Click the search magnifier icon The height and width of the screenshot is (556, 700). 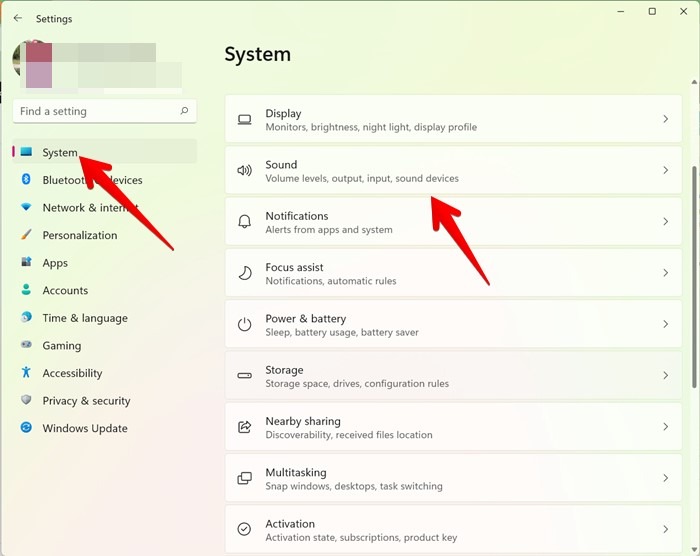184,111
